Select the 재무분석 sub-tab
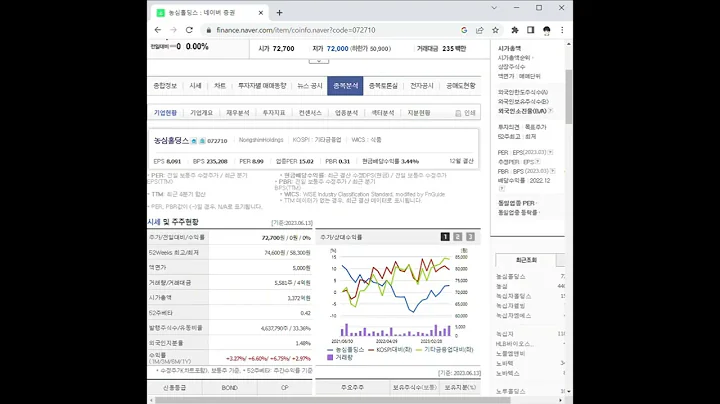The height and width of the screenshot is (404, 720). (x=237, y=113)
